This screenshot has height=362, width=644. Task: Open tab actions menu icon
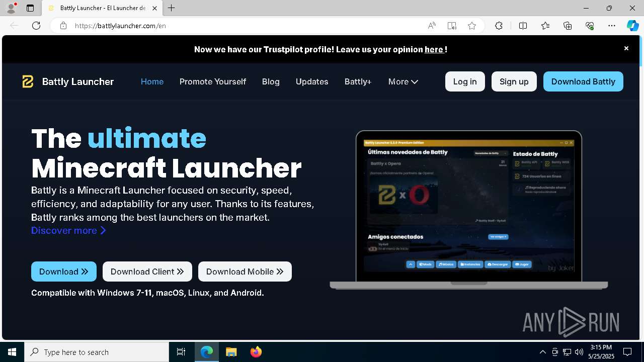(30, 8)
